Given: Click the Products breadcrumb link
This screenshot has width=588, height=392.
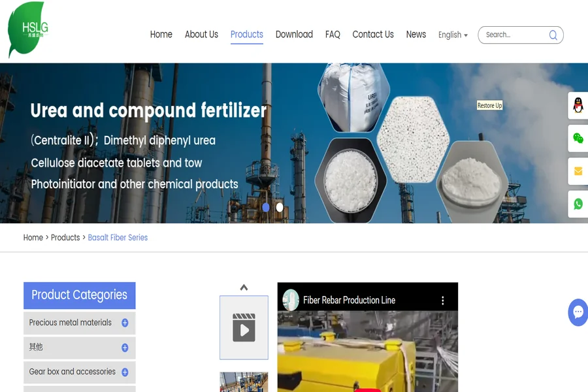Looking at the screenshot, I should [x=65, y=238].
